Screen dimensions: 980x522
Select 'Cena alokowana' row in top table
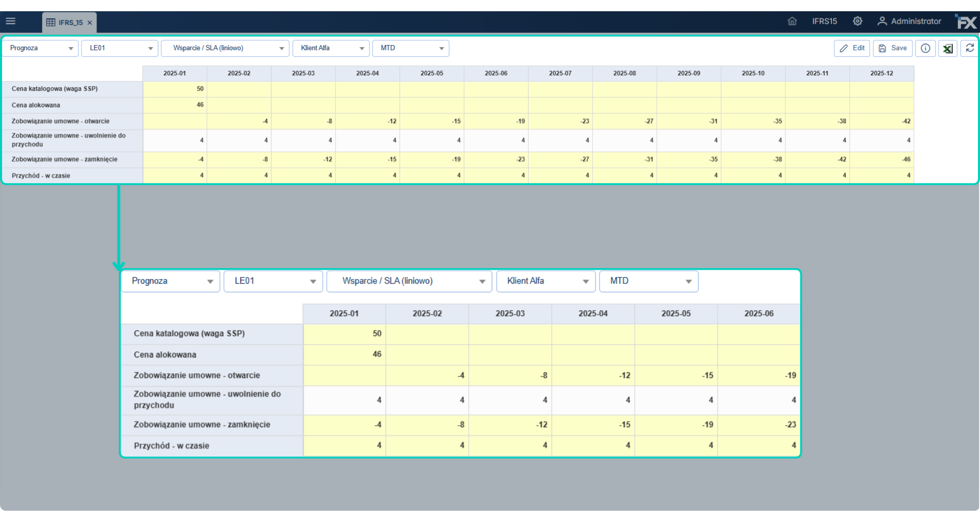(72, 105)
